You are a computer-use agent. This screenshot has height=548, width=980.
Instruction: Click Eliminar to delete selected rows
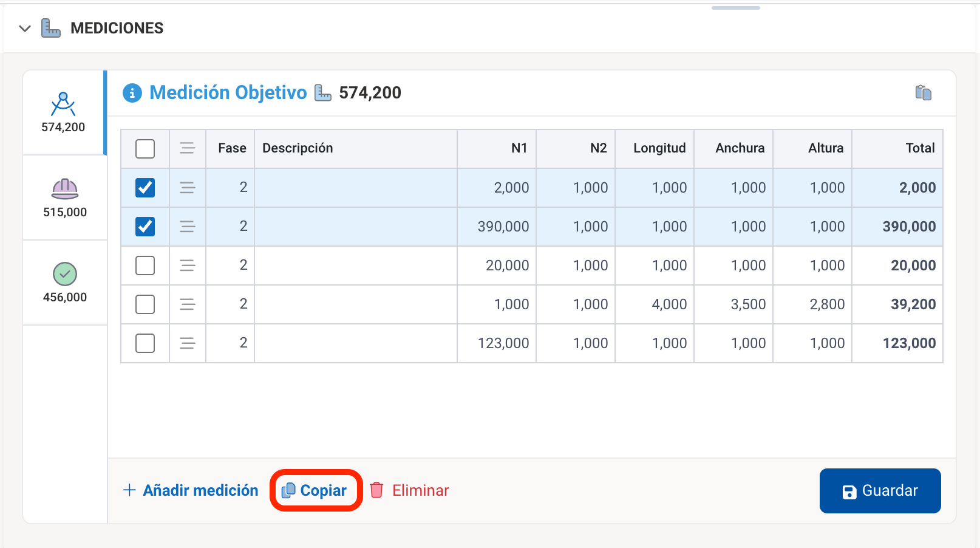tap(410, 490)
